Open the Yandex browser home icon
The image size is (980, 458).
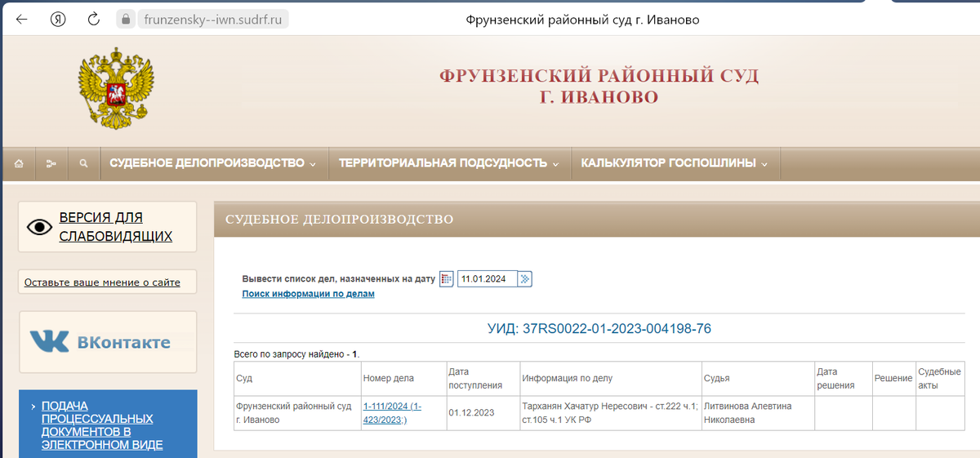click(58, 20)
